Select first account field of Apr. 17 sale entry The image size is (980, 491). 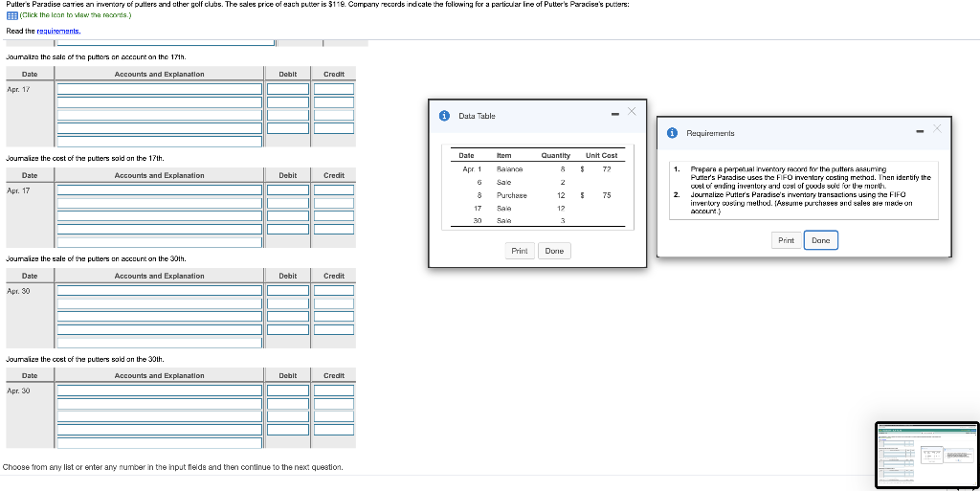[x=160, y=89]
